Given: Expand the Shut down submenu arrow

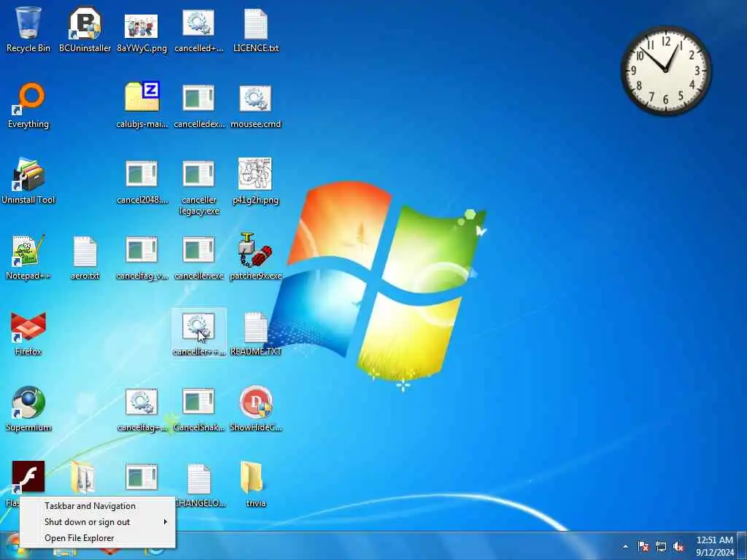Looking at the screenshot, I should 166,522.
